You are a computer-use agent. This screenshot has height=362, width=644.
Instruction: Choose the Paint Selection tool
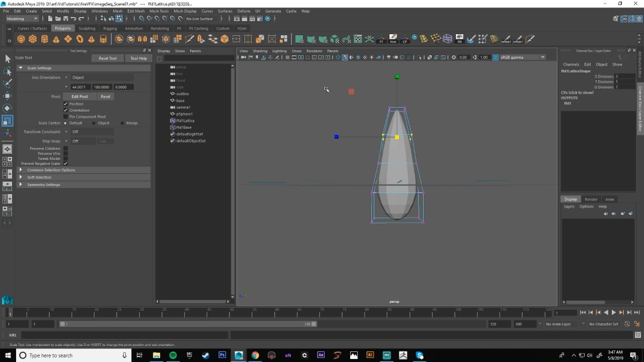tap(8, 83)
